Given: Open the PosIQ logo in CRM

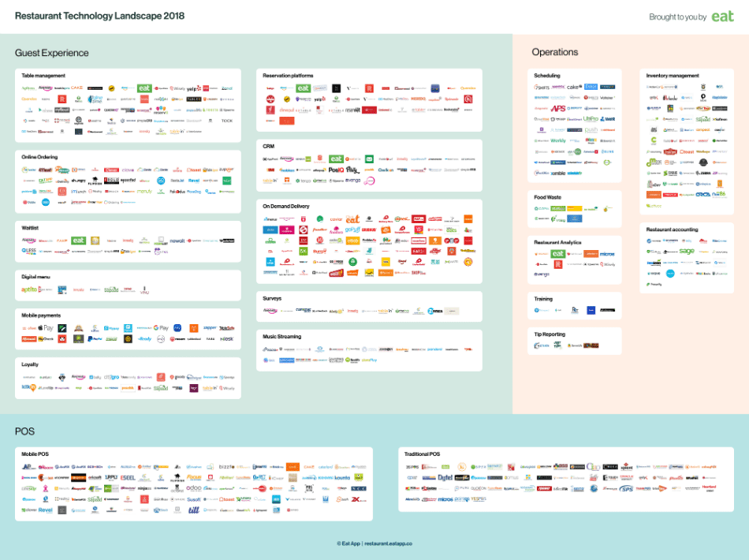Looking at the screenshot, I should [x=336, y=170].
